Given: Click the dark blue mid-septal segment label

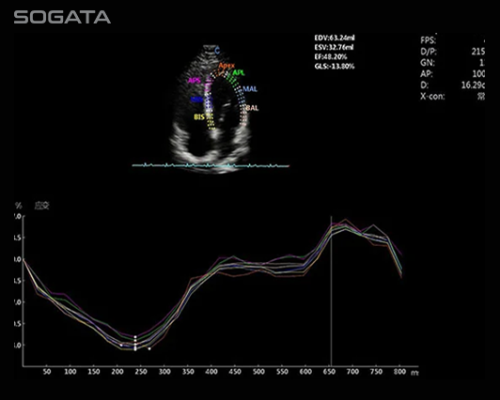Looking at the screenshot, I should [x=197, y=99].
